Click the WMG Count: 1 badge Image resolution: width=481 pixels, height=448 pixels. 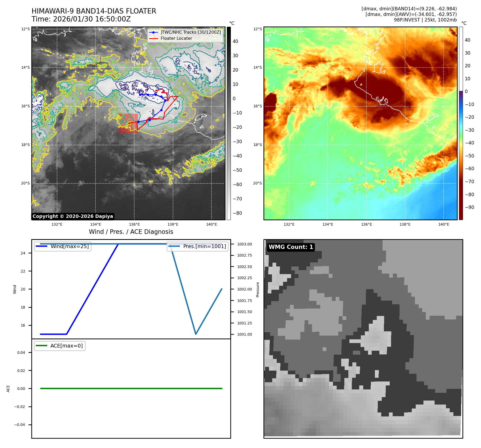(x=291, y=247)
